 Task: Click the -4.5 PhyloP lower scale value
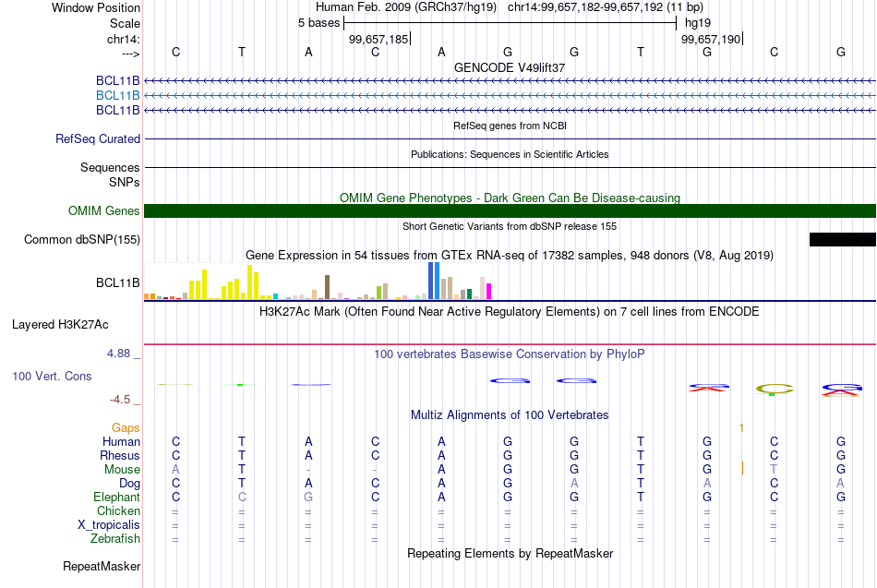[120, 400]
